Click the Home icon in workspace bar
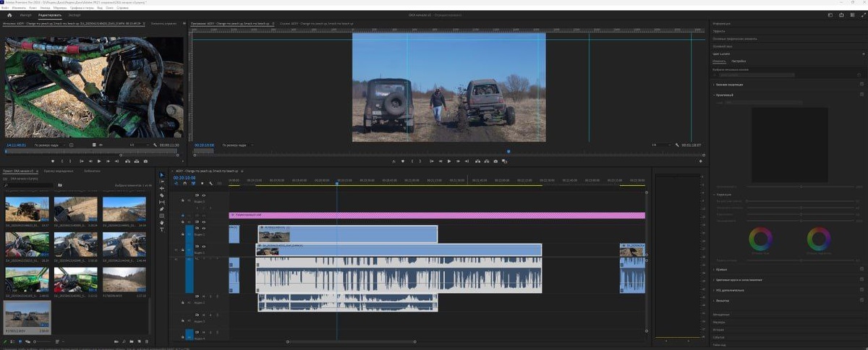The width and height of the screenshot is (868, 350). (9, 14)
